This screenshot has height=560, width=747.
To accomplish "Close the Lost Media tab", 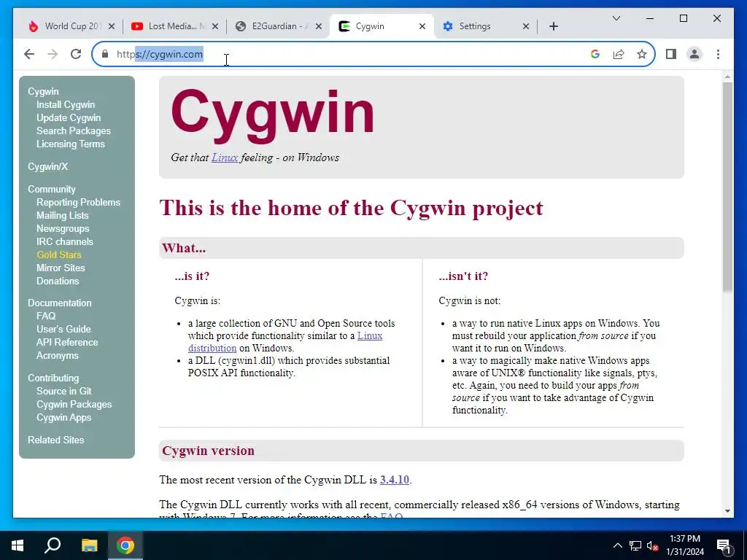I will click(215, 27).
